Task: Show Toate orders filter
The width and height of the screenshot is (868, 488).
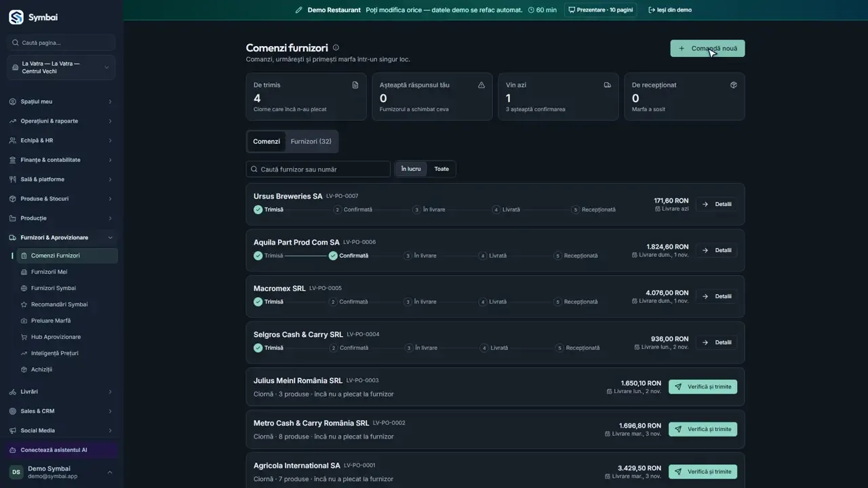Action: click(x=441, y=169)
